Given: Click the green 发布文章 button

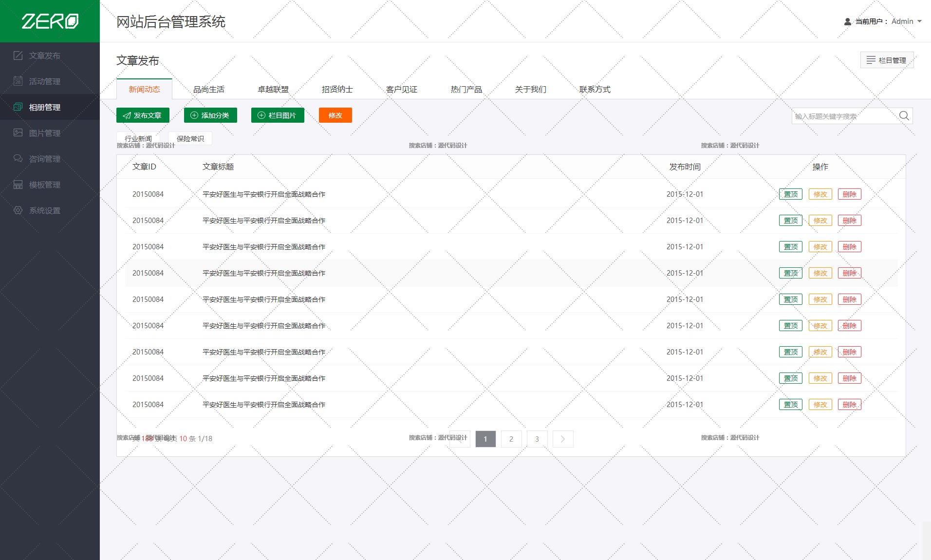Looking at the screenshot, I should (x=143, y=115).
